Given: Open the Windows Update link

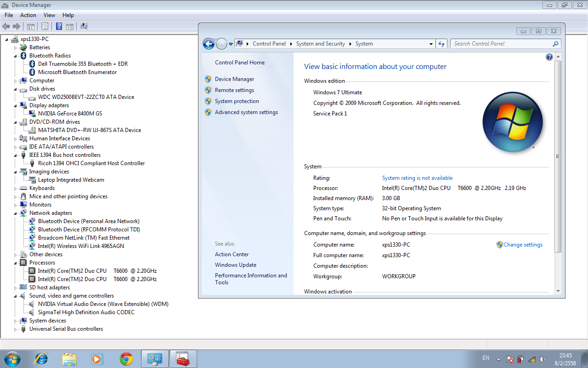Looking at the screenshot, I should pos(236,265).
